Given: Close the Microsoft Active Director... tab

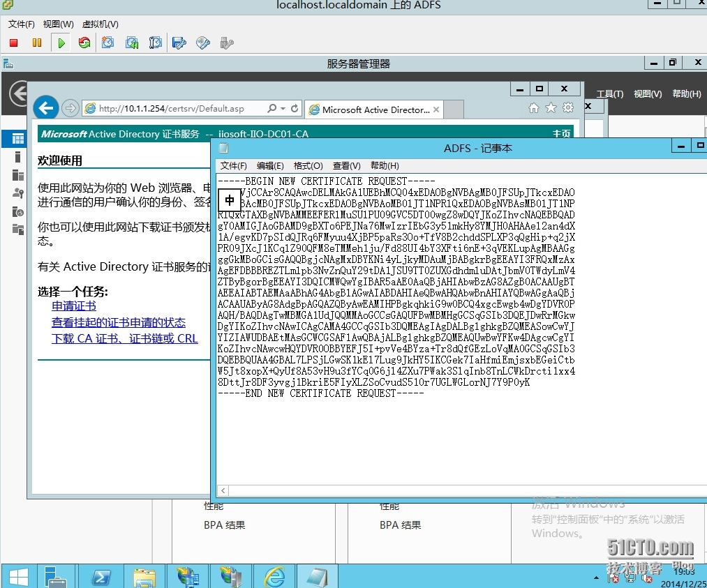Looking at the screenshot, I should [436, 110].
